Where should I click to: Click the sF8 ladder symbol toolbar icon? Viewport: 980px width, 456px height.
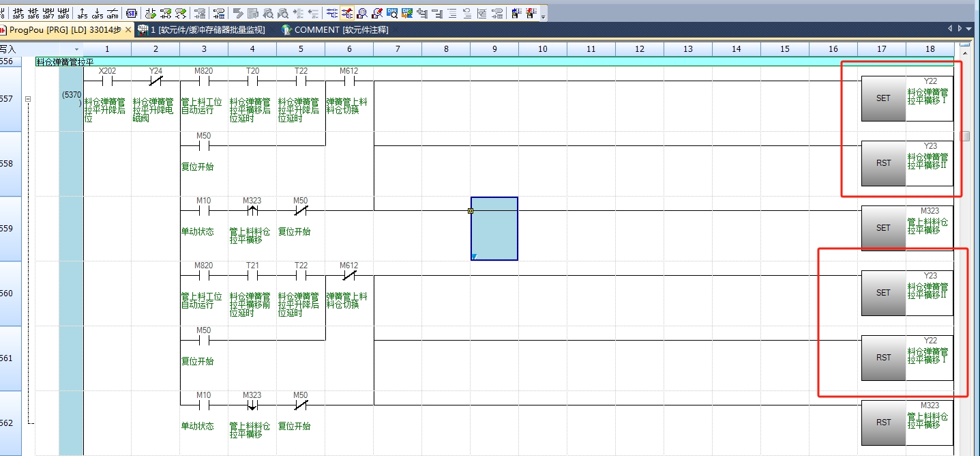(63, 13)
